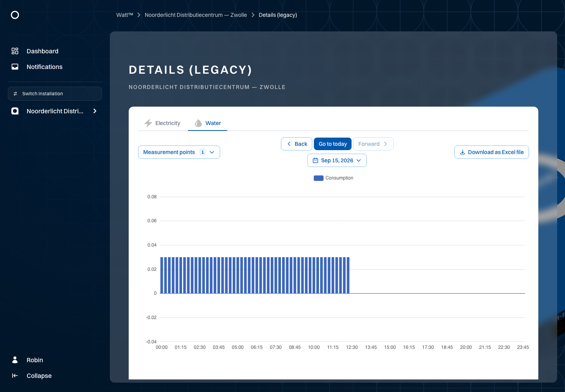565x392 pixels.
Task: Click the Switch installation button
Action: pyautogui.click(x=55, y=94)
